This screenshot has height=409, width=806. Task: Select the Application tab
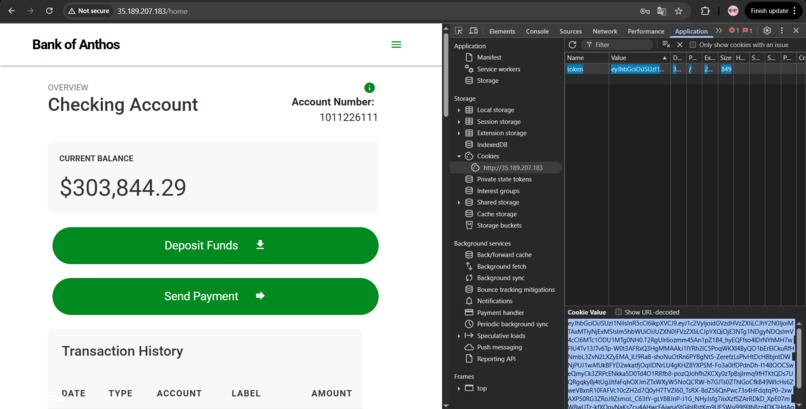(691, 31)
